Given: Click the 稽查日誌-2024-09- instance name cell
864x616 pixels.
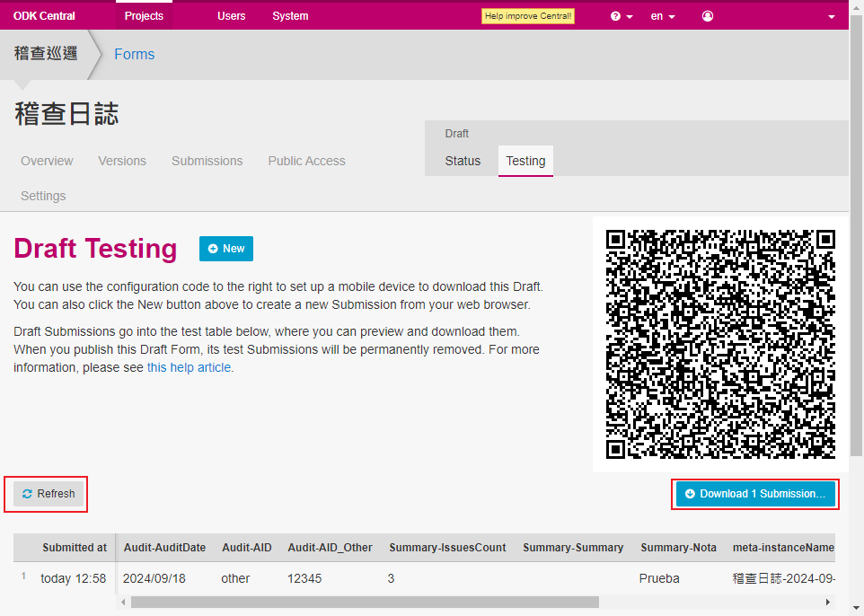Looking at the screenshot, I should [x=783, y=578].
